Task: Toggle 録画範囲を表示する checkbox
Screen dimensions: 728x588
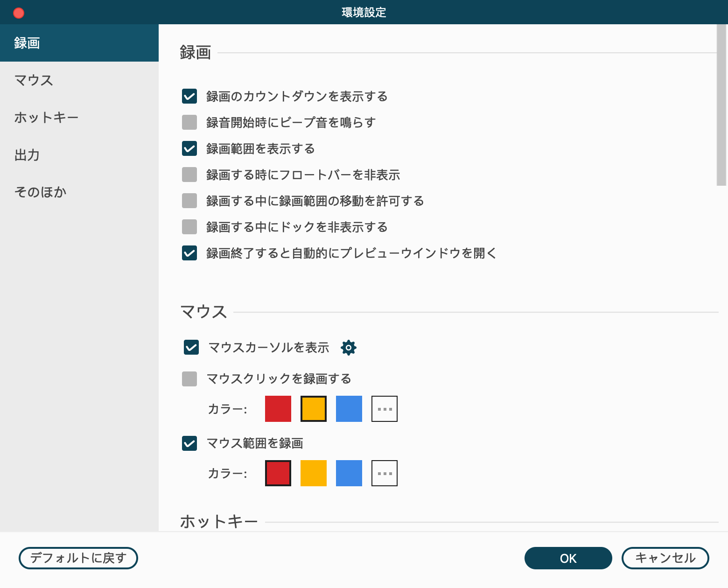Action: 189,149
